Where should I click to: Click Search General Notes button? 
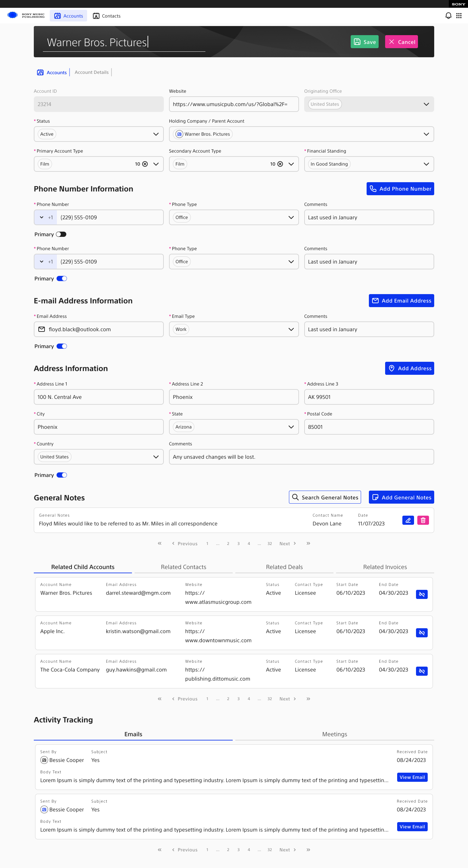click(x=325, y=497)
